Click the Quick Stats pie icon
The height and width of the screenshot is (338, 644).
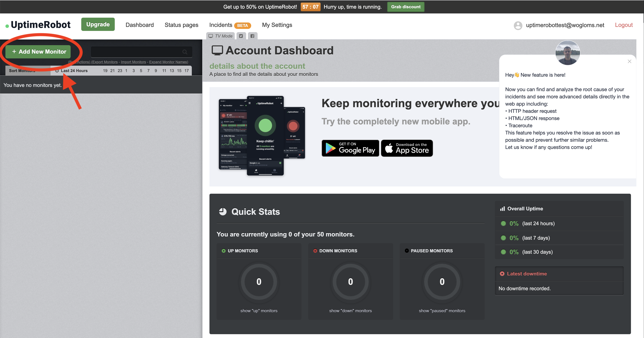pyautogui.click(x=222, y=212)
